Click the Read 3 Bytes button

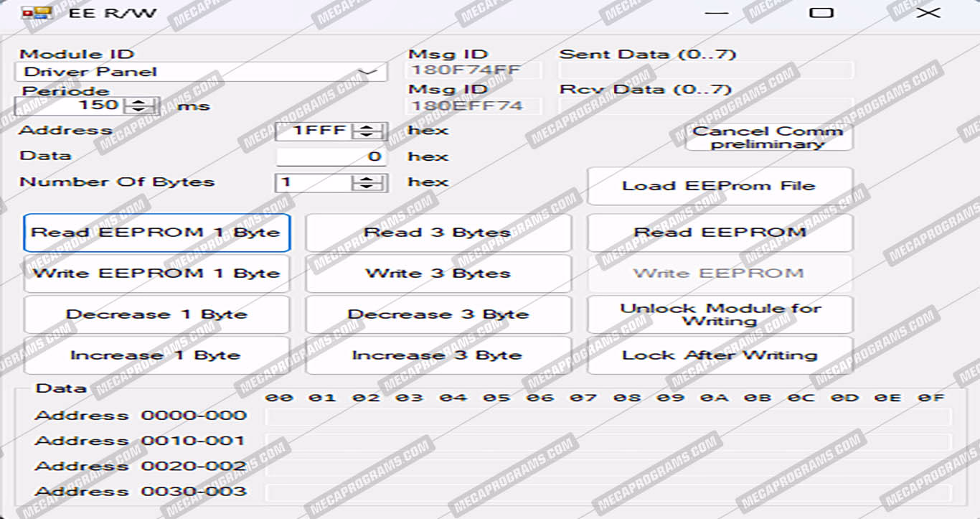click(438, 233)
